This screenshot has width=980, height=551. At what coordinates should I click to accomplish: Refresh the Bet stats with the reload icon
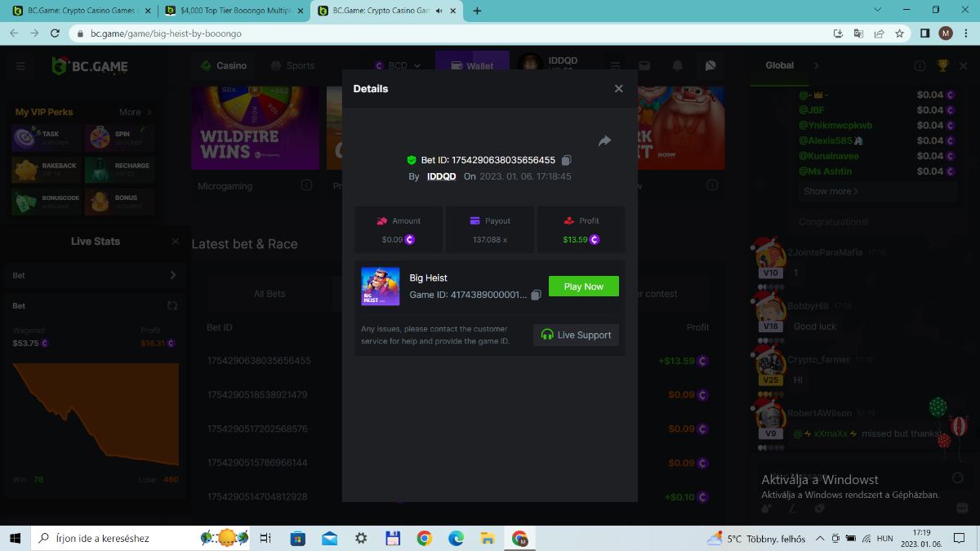[172, 306]
